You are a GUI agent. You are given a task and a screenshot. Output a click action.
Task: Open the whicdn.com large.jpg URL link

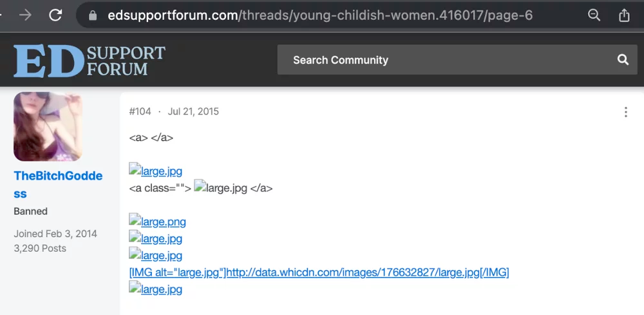click(x=319, y=272)
